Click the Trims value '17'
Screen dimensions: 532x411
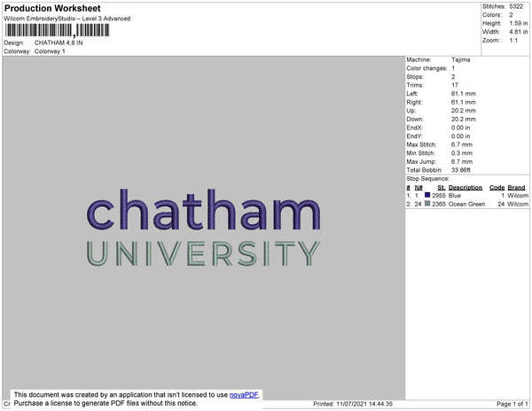(x=455, y=85)
